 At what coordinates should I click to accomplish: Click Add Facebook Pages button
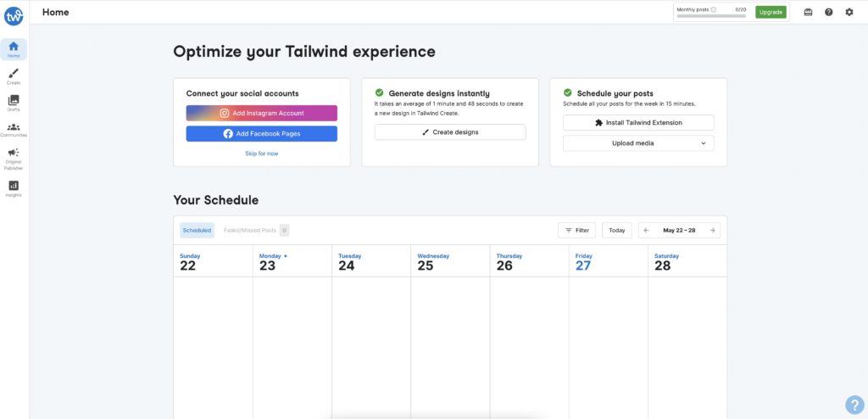tap(261, 133)
